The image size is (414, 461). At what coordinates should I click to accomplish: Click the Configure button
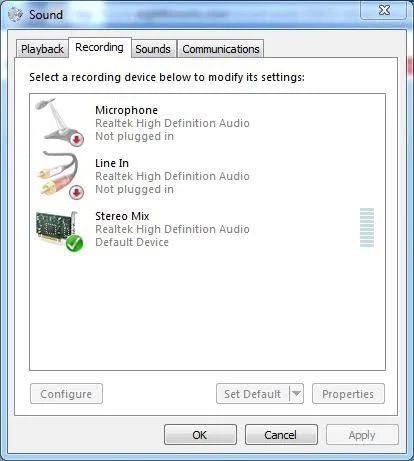pyautogui.click(x=66, y=394)
